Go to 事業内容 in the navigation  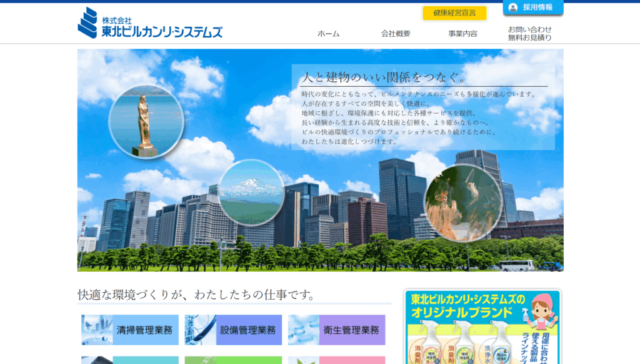coord(462,34)
